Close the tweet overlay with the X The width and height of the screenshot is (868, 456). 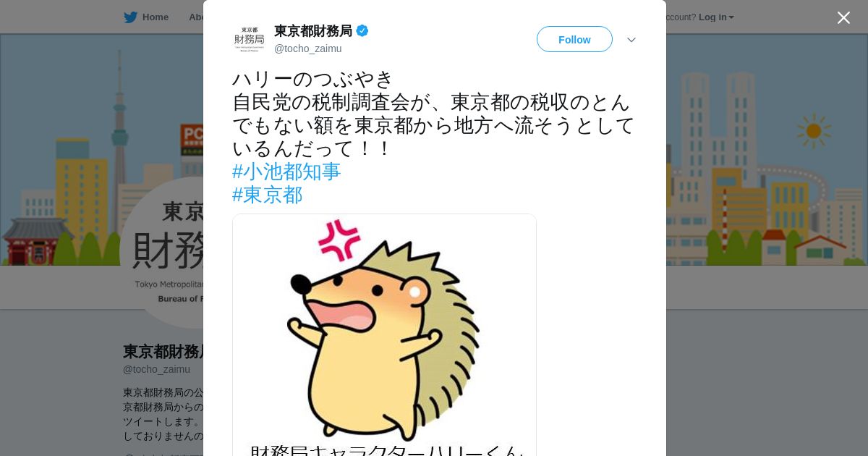click(843, 17)
